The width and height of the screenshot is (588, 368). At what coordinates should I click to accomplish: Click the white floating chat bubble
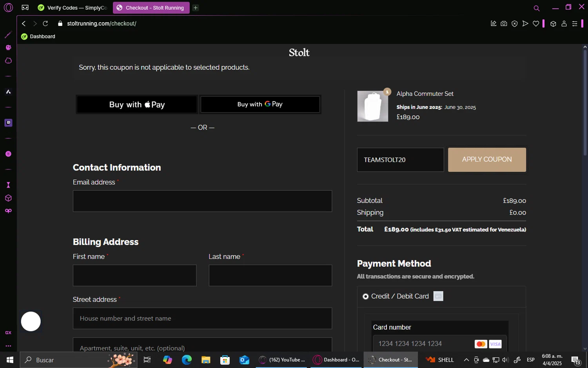[x=31, y=321]
